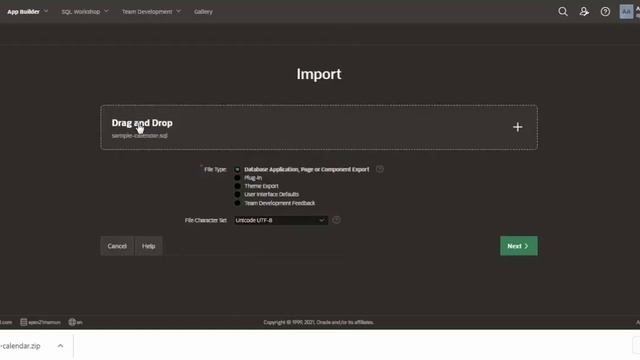This screenshot has height=360, width=640.
Task: Click the selected sample-calendar.sql filename
Action: click(140, 136)
